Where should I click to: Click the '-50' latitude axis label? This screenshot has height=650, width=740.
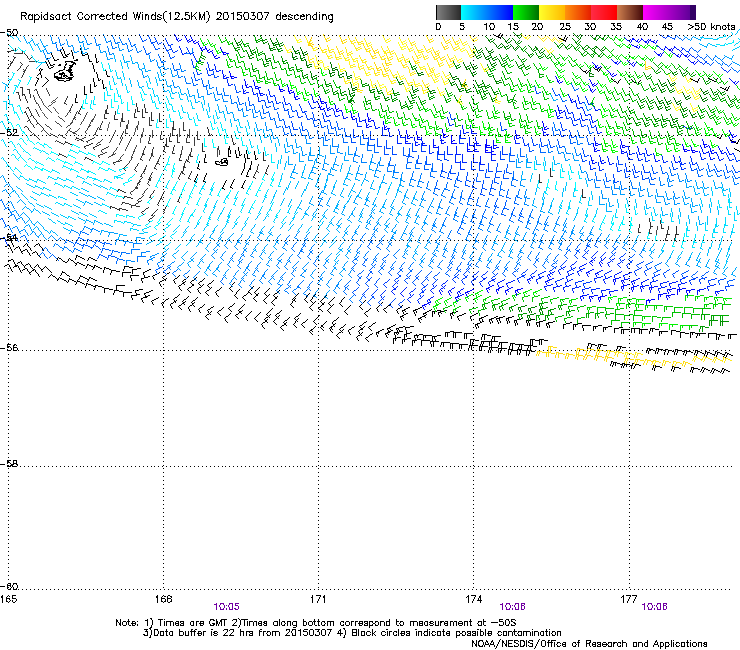tap(10, 33)
